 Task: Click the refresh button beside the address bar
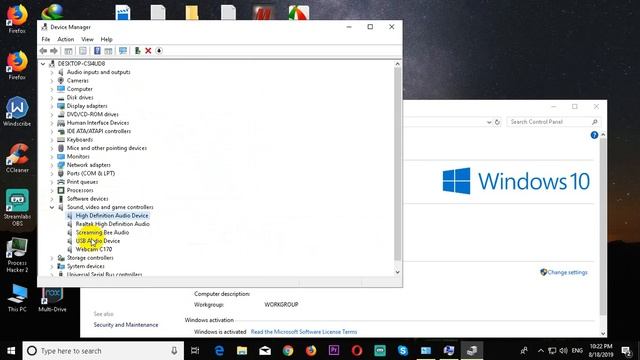[x=497, y=122]
